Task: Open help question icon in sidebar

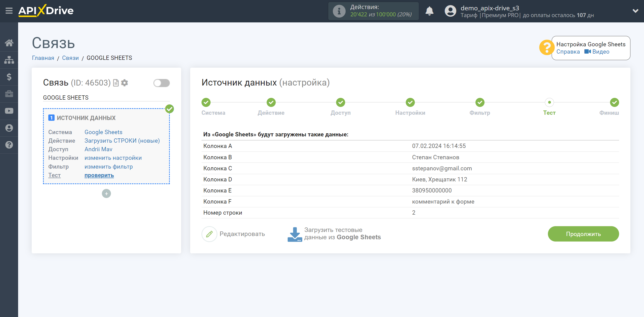Action: click(9, 145)
